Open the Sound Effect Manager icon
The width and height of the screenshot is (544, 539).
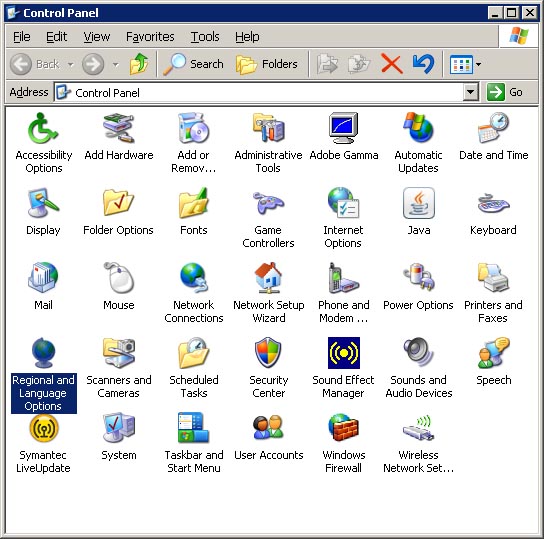343,353
